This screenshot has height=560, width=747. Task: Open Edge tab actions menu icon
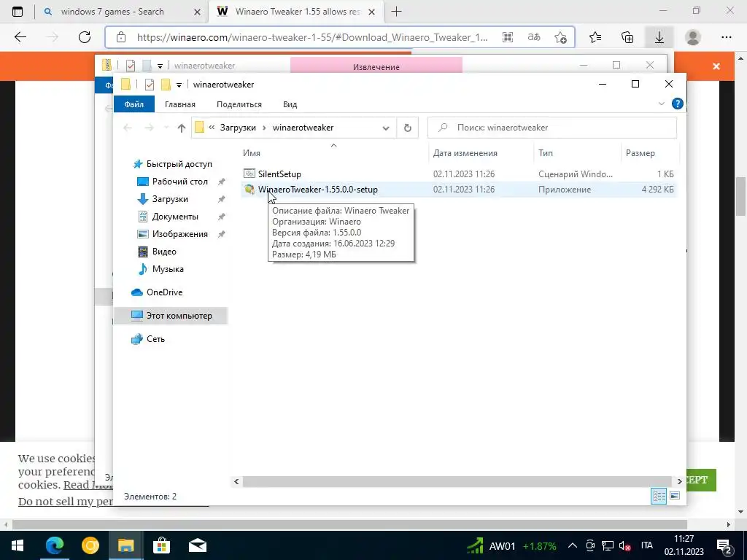pyautogui.click(x=18, y=12)
